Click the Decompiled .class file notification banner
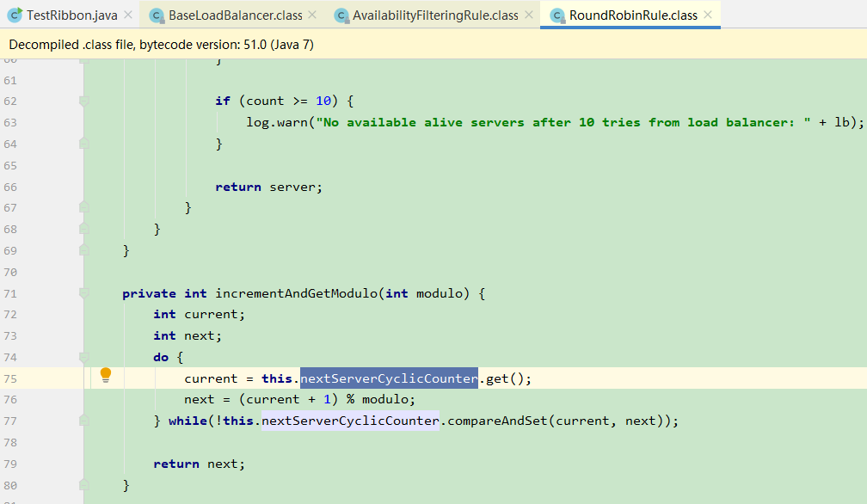The image size is (867, 504). 433,44
